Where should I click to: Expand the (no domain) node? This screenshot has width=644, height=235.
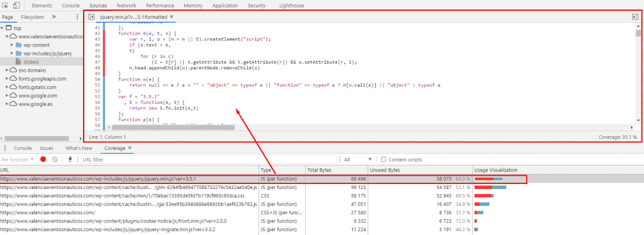7,70
